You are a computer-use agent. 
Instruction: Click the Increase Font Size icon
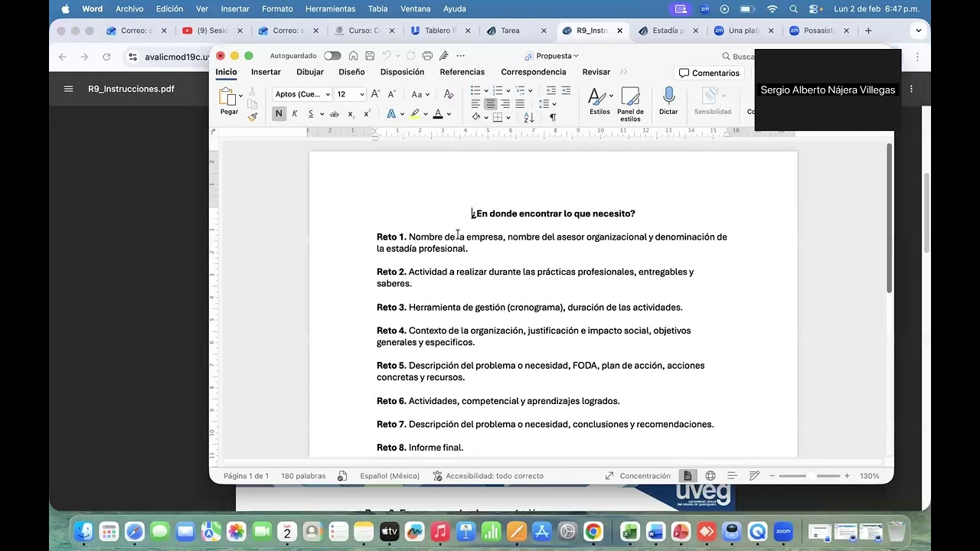point(375,94)
